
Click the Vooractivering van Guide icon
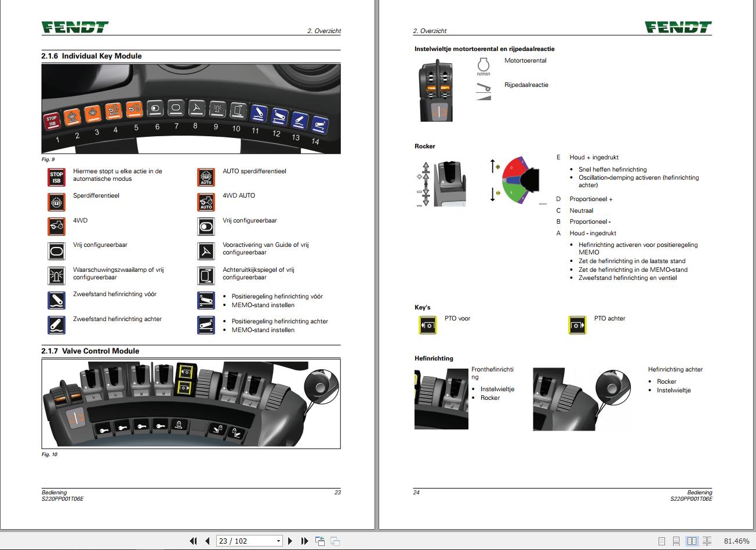coord(206,250)
